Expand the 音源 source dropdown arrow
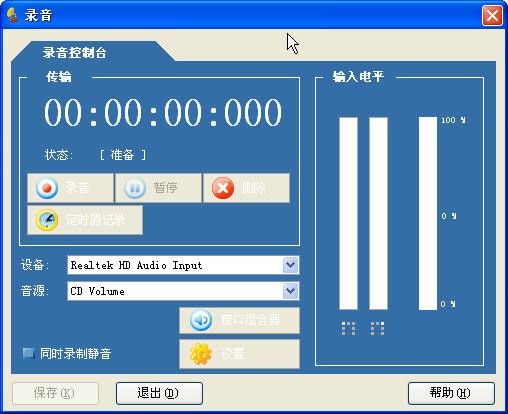The image size is (508, 414). 290,291
